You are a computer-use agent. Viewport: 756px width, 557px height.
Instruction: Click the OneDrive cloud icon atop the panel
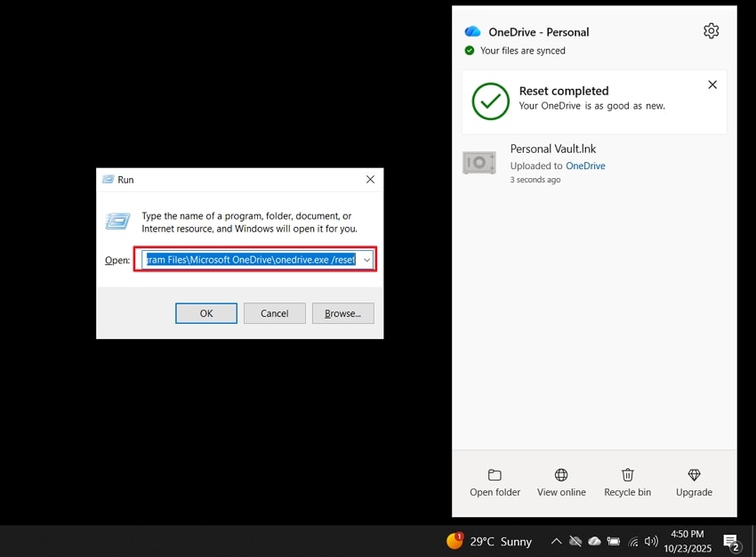471,31
